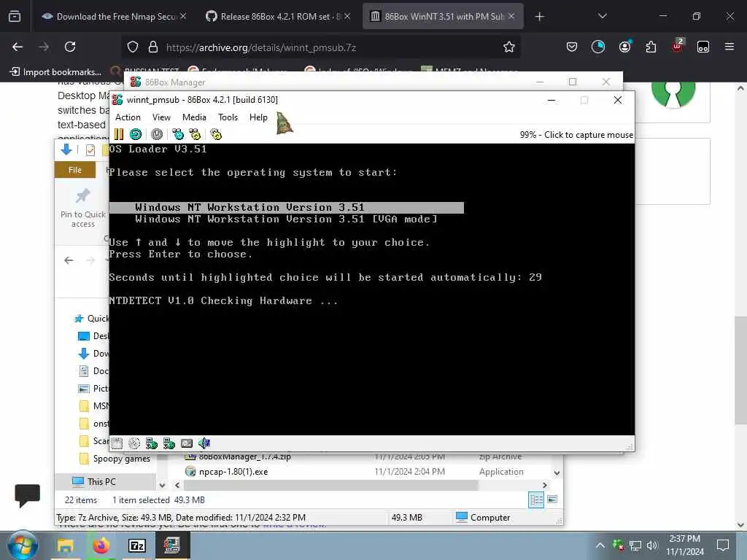Screen dimensions: 747x560
Task: Click the first hard disk status icon
Action: (152, 443)
